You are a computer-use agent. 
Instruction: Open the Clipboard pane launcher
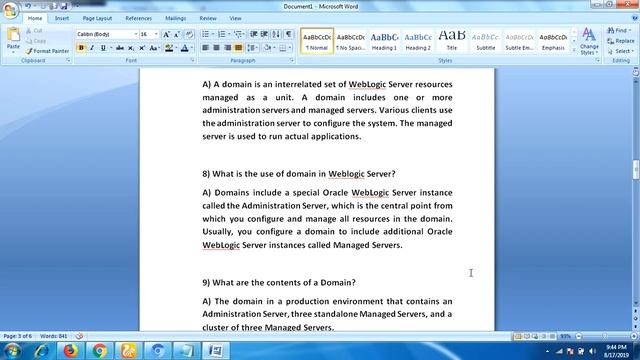tap(68, 60)
